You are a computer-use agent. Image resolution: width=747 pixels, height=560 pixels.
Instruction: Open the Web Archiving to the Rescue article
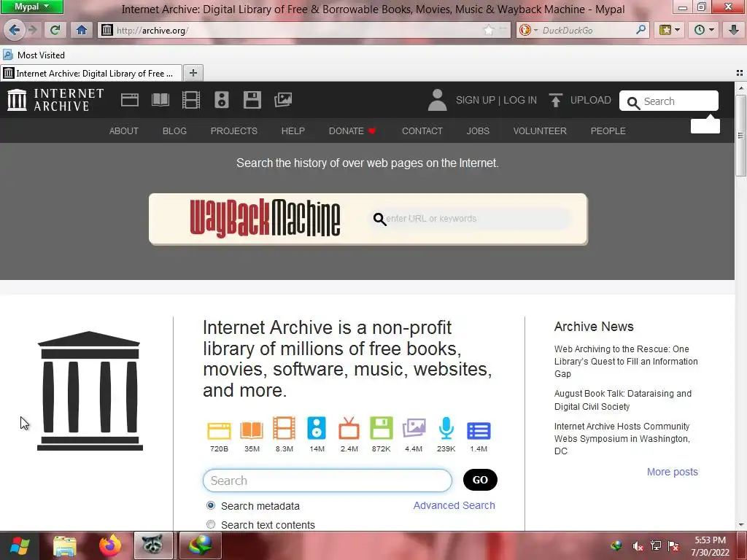pos(626,362)
